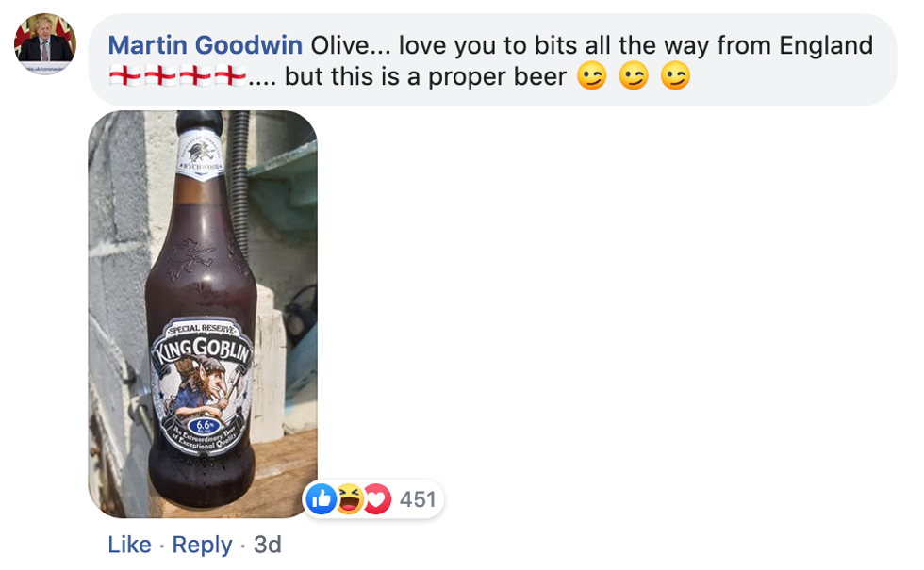Click the last winking face emoji
The height and width of the screenshot is (570, 924).
(675, 76)
